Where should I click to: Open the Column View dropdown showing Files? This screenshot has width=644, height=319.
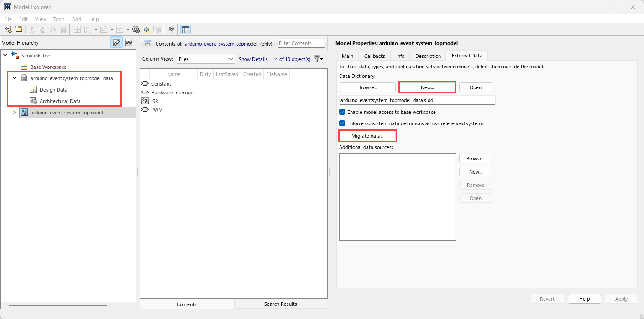point(205,58)
